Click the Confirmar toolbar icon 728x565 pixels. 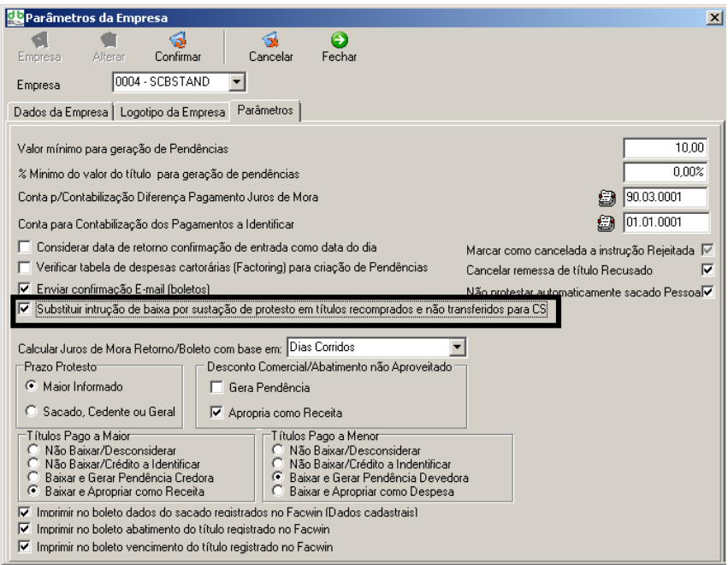click(178, 40)
